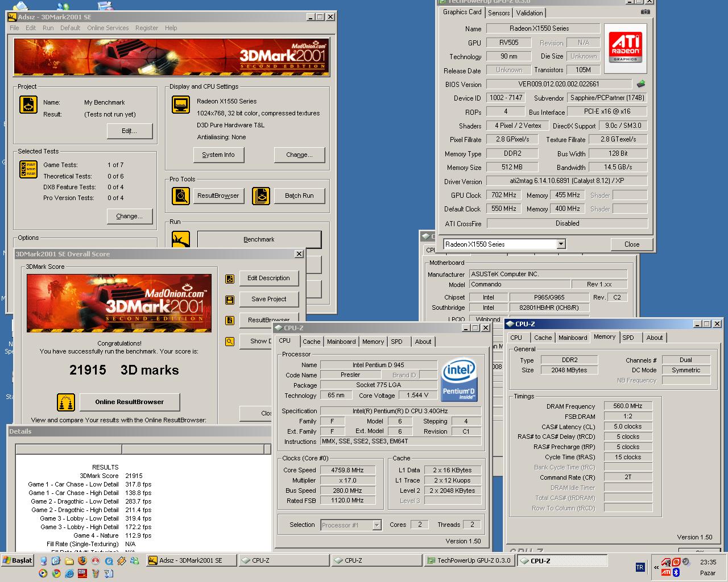Click the Online ResultBrowser button
Image resolution: width=728 pixels, height=582 pixels.
[x=130, y=402]
